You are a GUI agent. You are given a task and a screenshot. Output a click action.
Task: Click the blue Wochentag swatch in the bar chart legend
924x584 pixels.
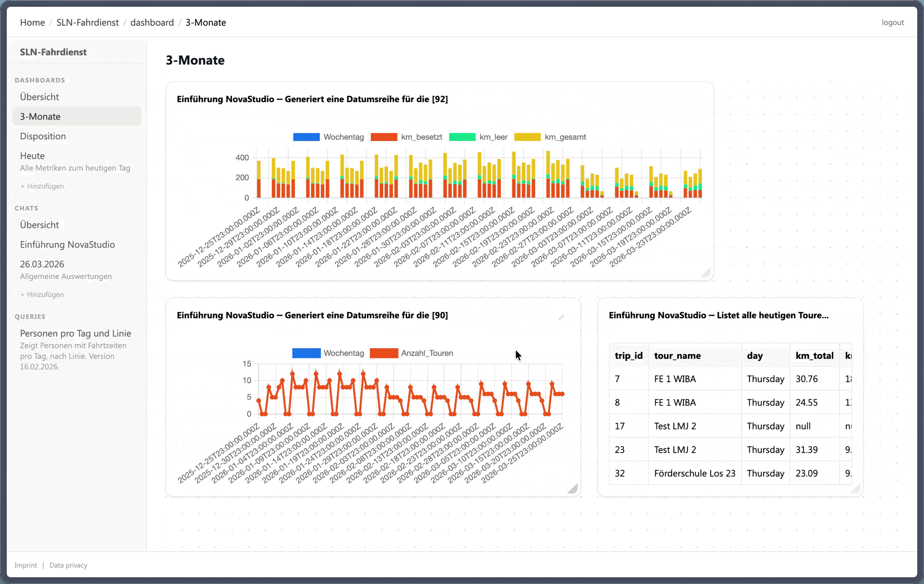(x=306, y=137)
